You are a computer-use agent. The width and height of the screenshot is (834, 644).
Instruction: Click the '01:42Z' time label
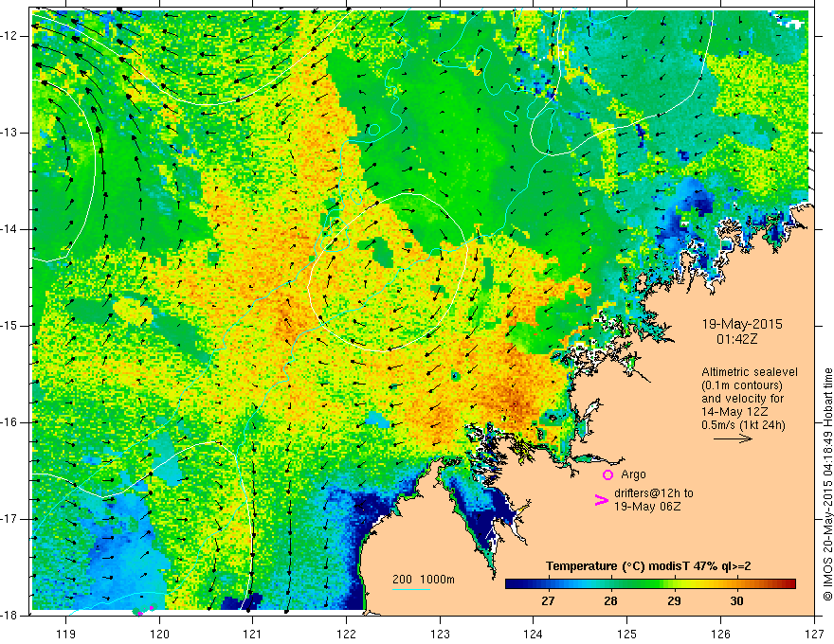(x=736, y=339)
